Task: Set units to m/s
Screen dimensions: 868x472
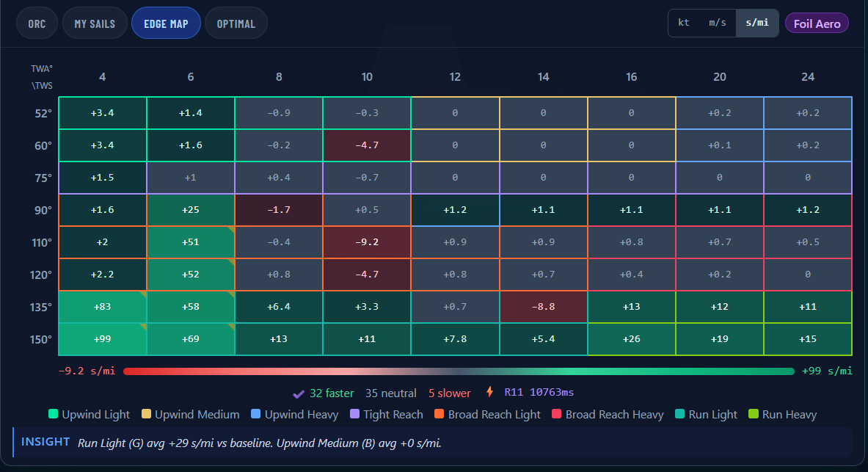Action: (718, 23)
